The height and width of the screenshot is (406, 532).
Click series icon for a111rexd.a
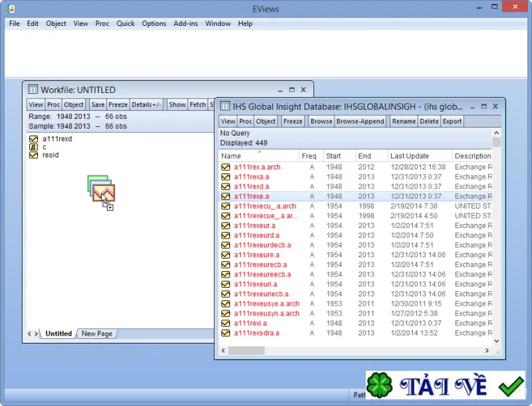pyautogui.click(x=225, y=187)
